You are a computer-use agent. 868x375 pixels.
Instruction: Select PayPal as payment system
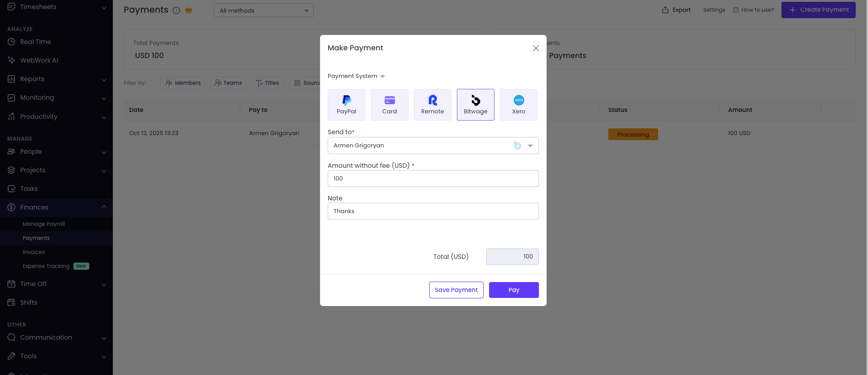pos(346,105)
